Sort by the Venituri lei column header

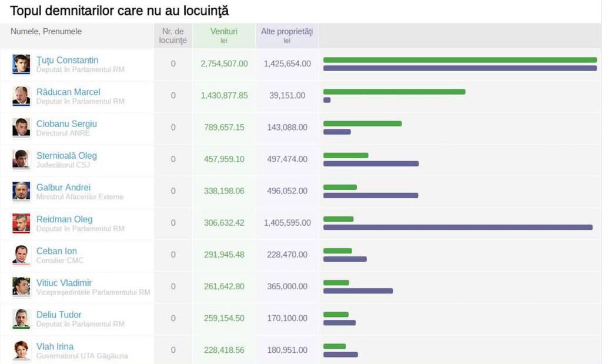point(224,36)
